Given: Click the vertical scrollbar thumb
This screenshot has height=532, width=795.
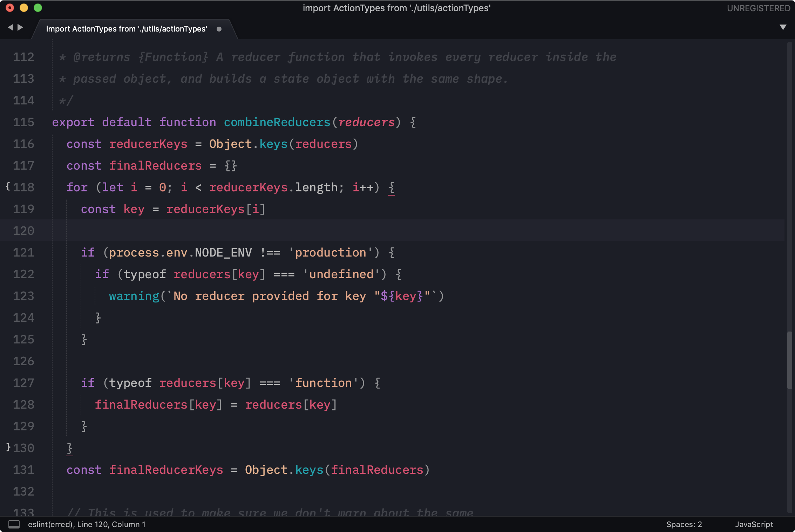Looking at the screenshot, I should pos(789,360).
